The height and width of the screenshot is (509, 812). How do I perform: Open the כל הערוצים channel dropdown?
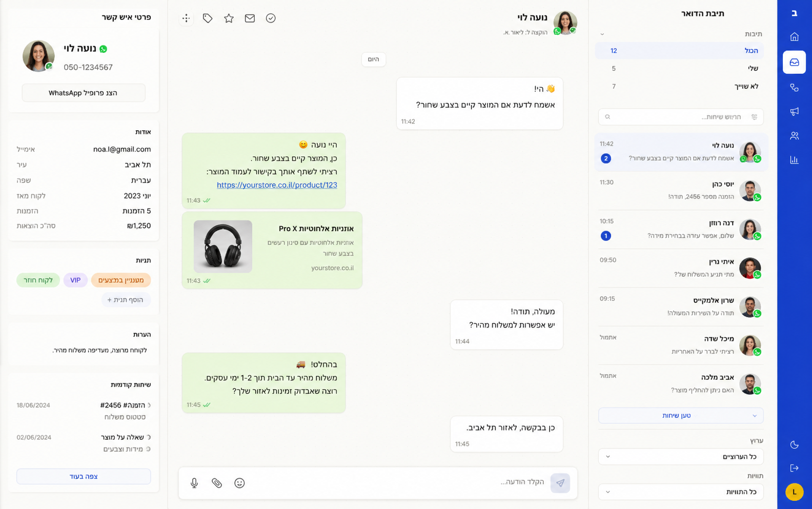[x=681, y=457]
